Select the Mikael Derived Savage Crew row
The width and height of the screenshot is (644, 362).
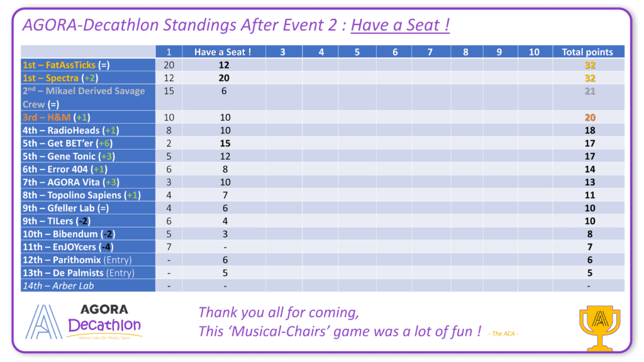323,97
